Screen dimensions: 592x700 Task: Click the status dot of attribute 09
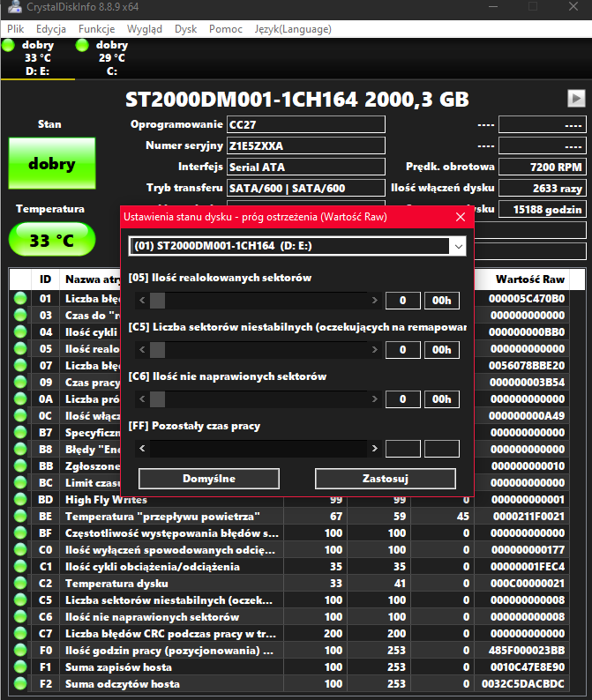pos(20,382)
